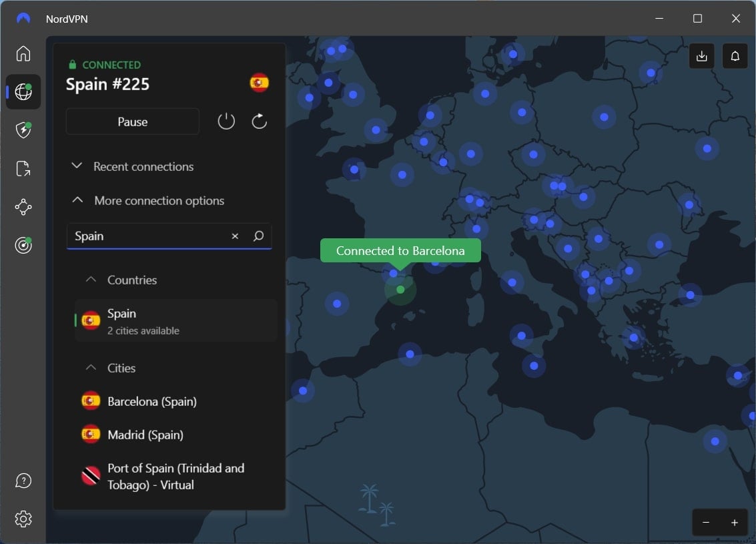Screen dimensions: 756x544
Task: Open Threat Protection shield icon
Action: 23,129
